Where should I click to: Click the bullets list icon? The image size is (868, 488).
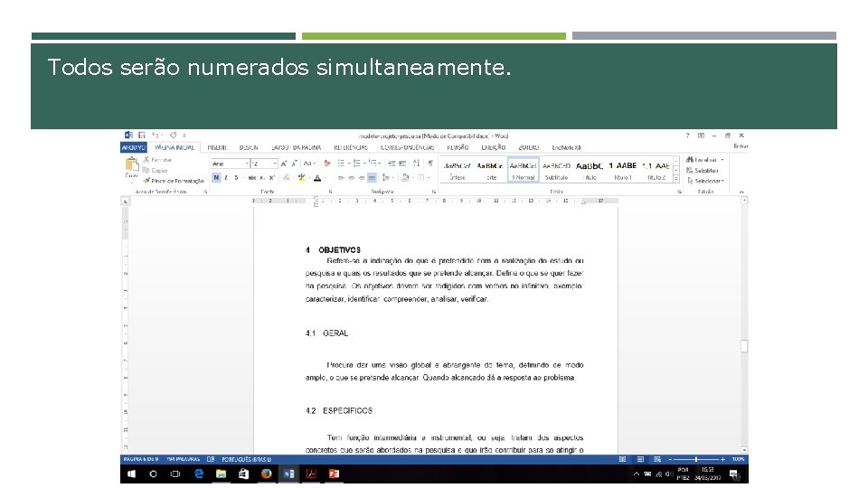point(342,164)
